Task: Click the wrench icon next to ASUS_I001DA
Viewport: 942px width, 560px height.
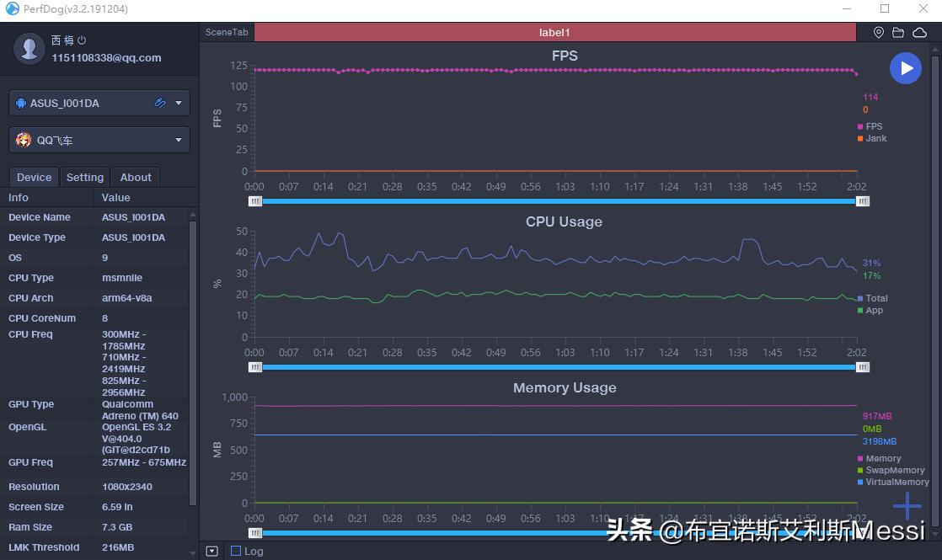Action: coord(160,102)
